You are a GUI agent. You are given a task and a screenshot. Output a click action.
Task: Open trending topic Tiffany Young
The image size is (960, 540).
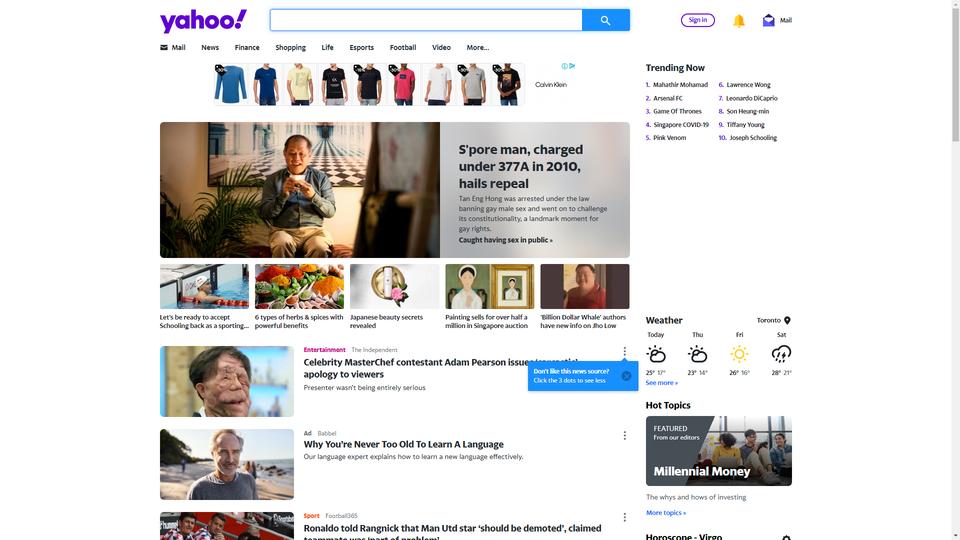pos(745,124)
